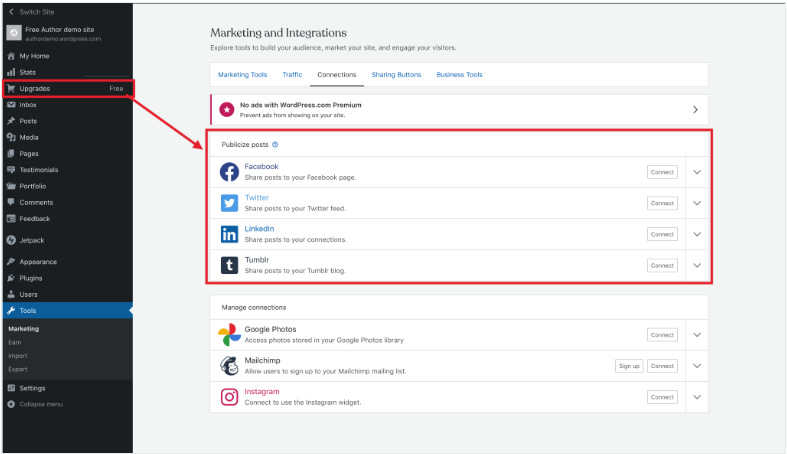Click the Instagram camera icon
Viewport: 787px width, 454px height.
(x=229, y=397)
